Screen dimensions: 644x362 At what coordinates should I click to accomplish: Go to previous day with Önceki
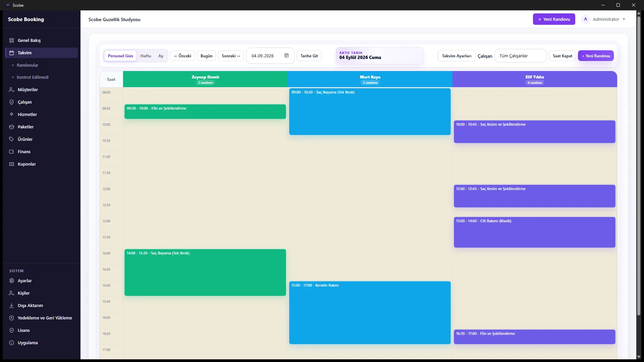pos(182,56)
